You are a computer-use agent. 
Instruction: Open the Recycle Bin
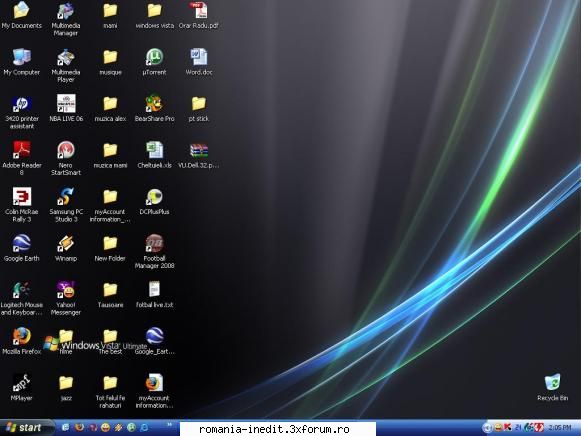(552, 388)
